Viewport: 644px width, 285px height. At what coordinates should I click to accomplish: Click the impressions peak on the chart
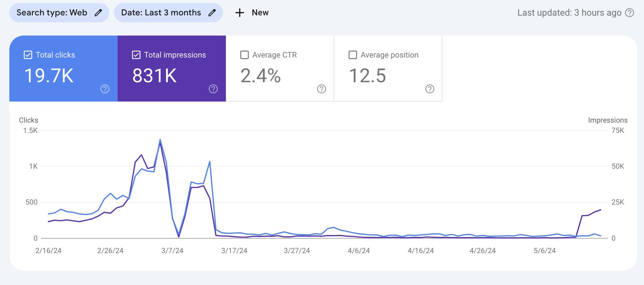tap(161, 140)
